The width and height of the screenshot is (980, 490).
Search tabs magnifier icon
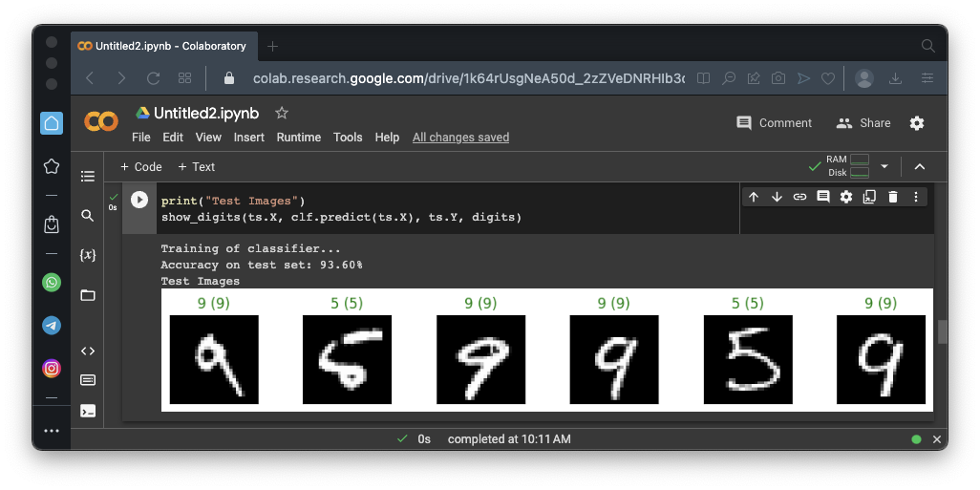[928, 46]
